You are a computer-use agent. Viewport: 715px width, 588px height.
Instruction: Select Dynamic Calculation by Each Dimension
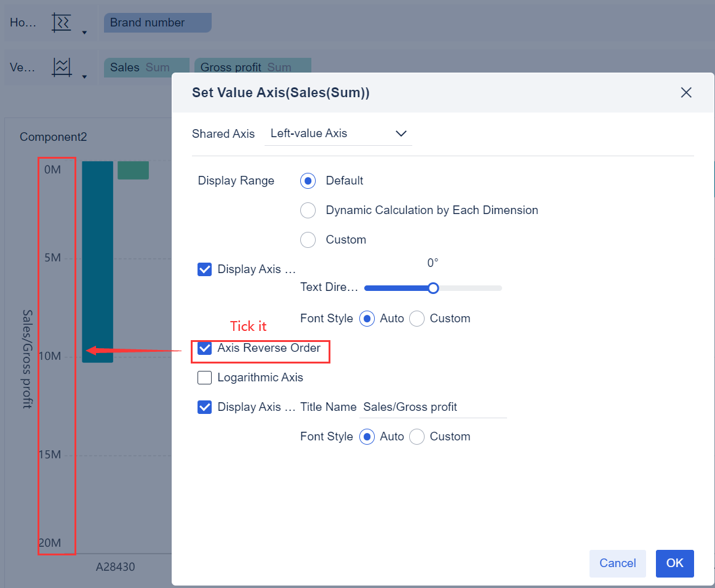pyautogui.click(x=308, y=210)
